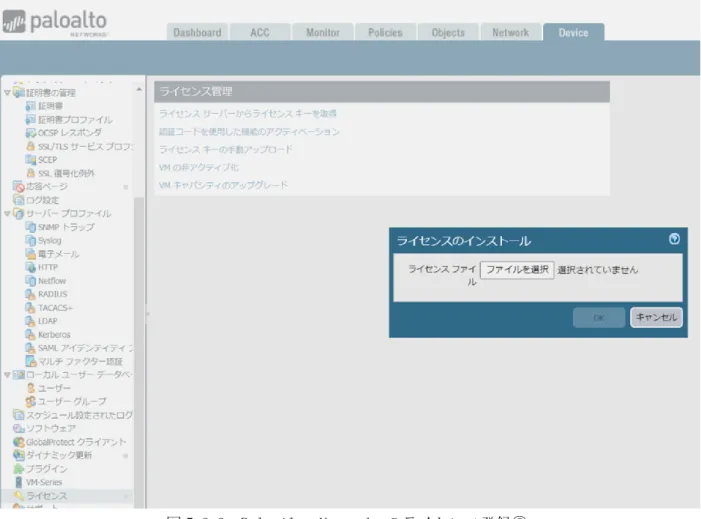Select ローカル ユーザー データベース tree label

coord(79,375)
